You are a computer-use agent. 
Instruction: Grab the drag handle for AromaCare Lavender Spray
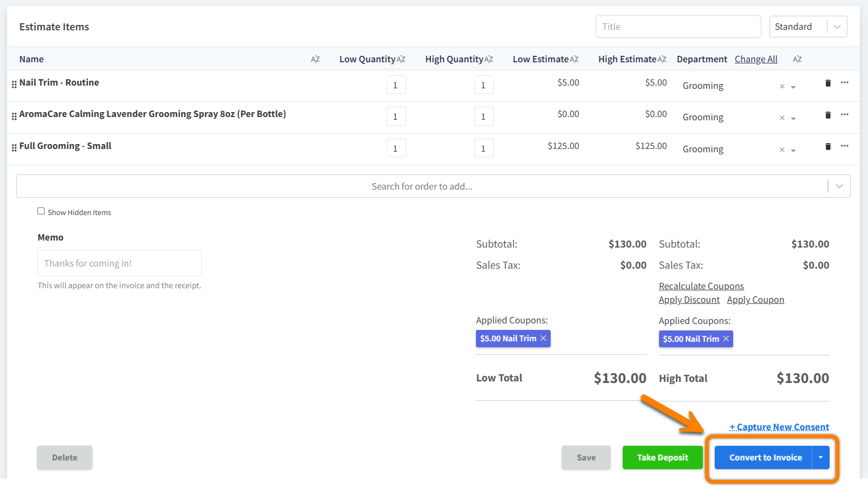(x=14, y=116)
